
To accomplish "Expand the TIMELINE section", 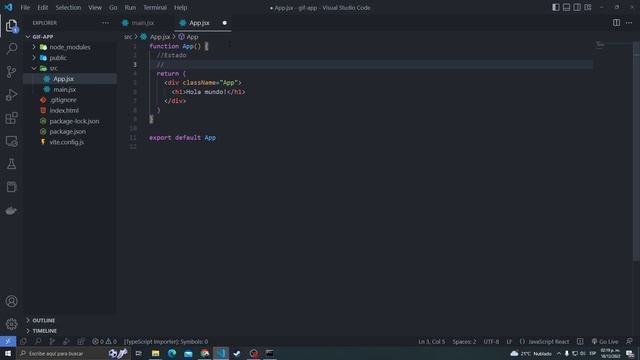I will pyautogui.click(x=70, y=331).
